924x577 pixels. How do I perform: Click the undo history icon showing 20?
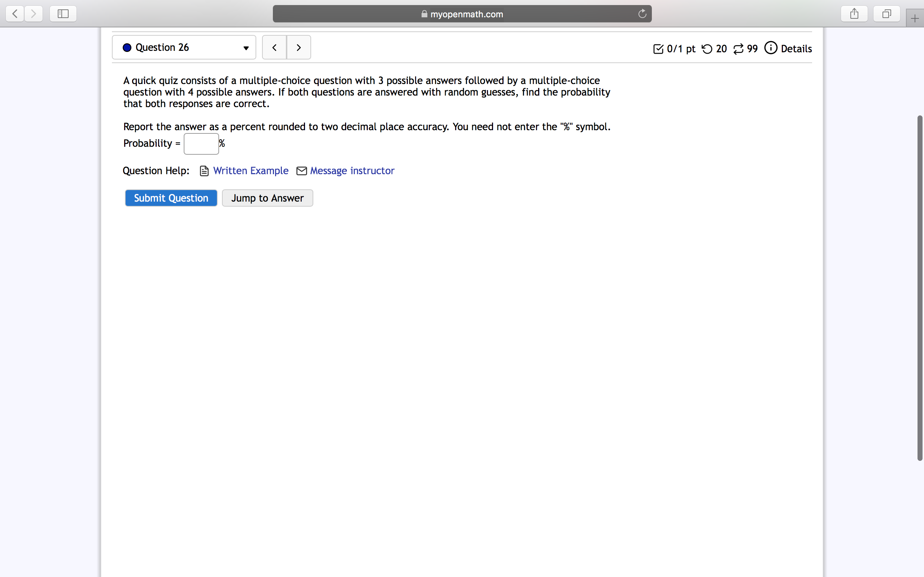(x=707, y=49)
